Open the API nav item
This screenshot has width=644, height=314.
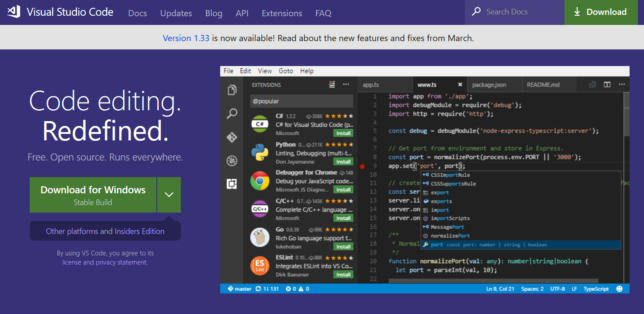(242, 13)
